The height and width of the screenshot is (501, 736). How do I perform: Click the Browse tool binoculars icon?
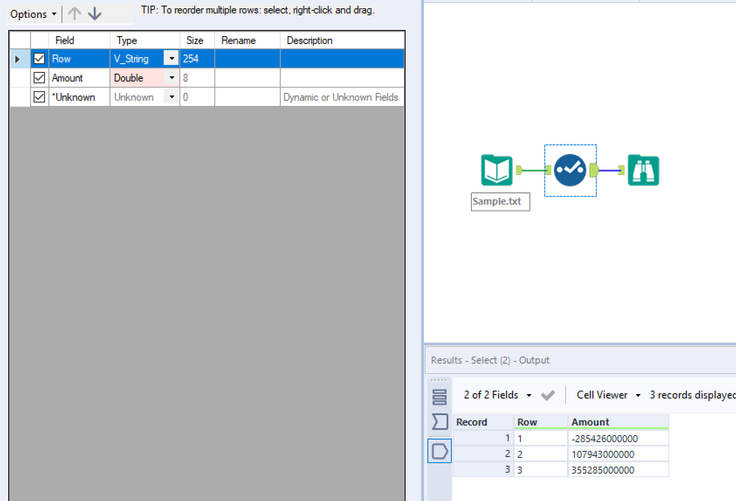pyautogui.click(x=644, y=170)
